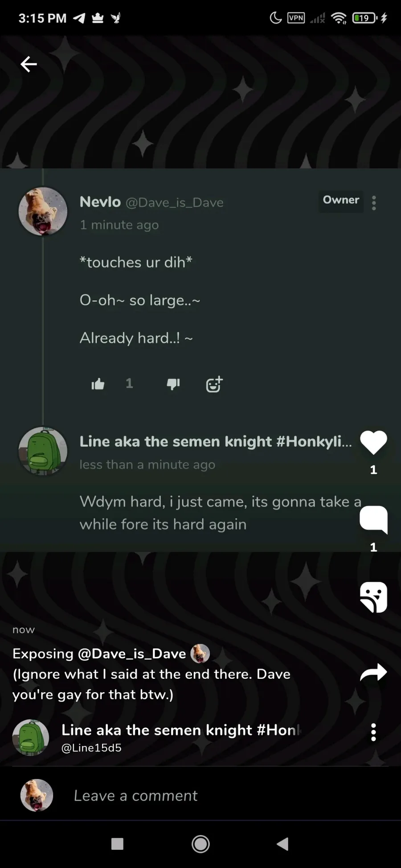Image resolution: width=401 pixels, height=868 pixels.
Task: Like Nevlo's comment with thumbs up
Action: point(98,384)
